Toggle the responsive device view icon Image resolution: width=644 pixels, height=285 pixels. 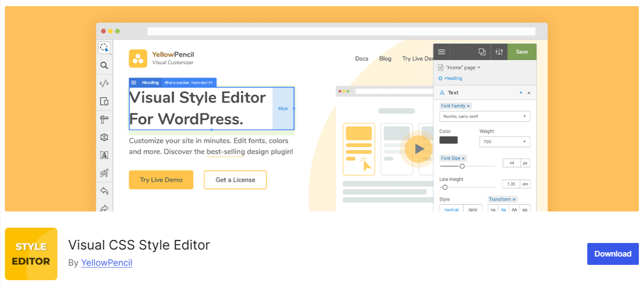(x=104, y=102)
